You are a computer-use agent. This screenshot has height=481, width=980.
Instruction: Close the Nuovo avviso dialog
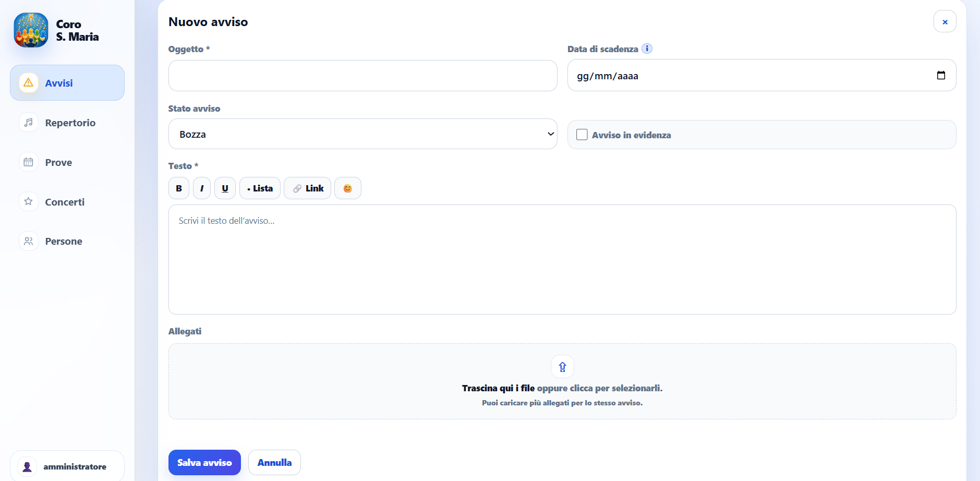coord(945,21)
